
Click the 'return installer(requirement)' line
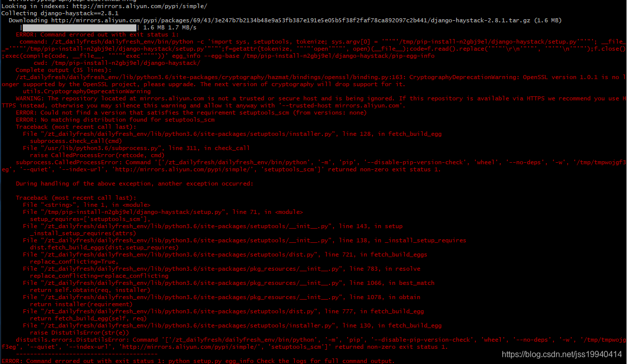point(81,304)
